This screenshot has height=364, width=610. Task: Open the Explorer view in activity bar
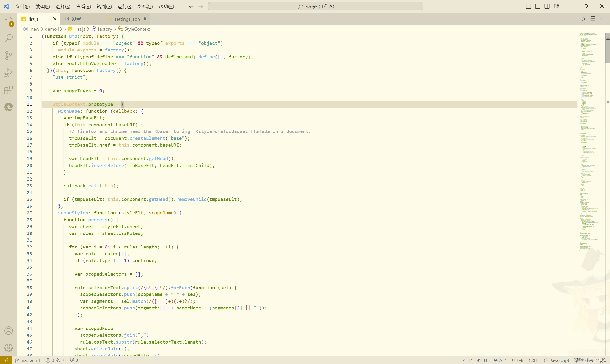[x=9, y=22]
